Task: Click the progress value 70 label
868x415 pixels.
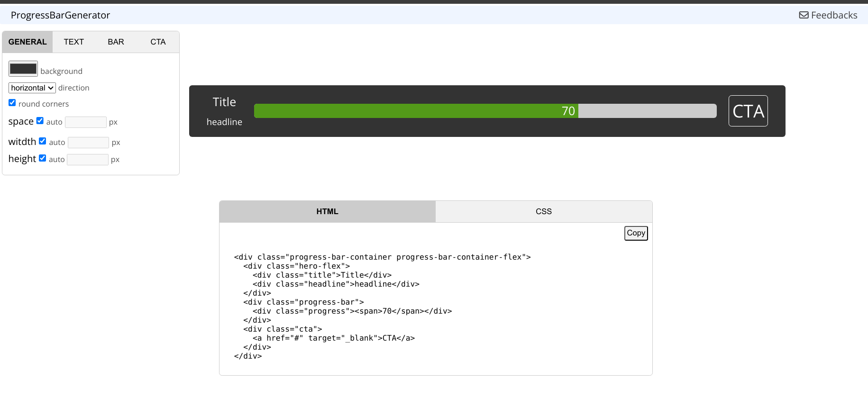Action: (568, 111)
